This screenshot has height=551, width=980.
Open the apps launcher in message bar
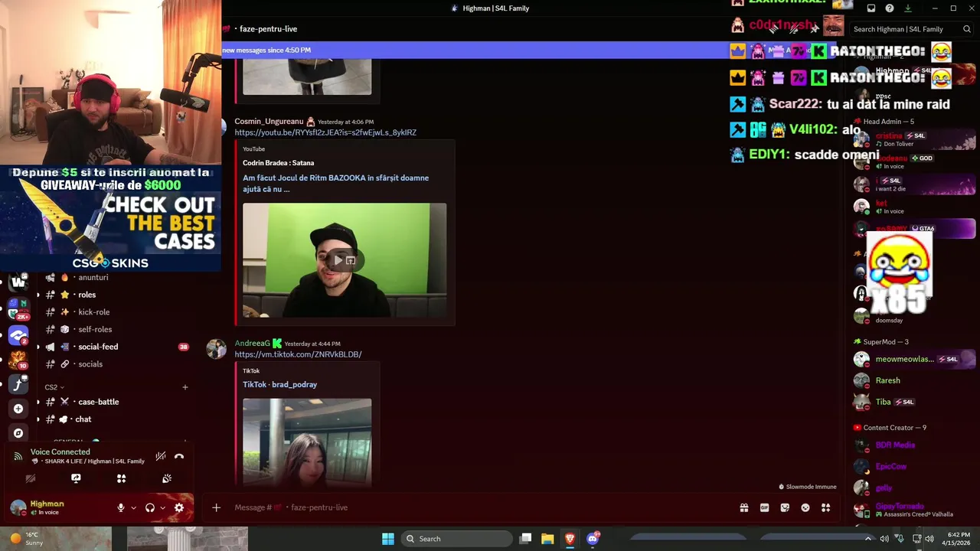pos(826,507)
